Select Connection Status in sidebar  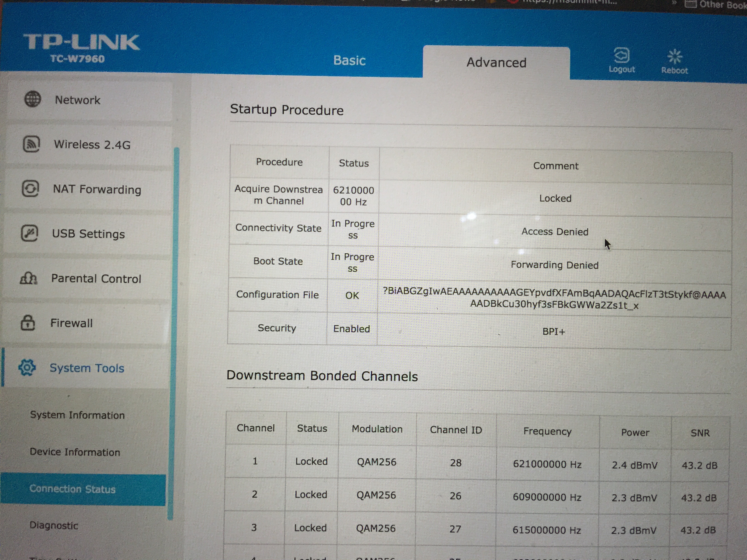pos(83,490)
